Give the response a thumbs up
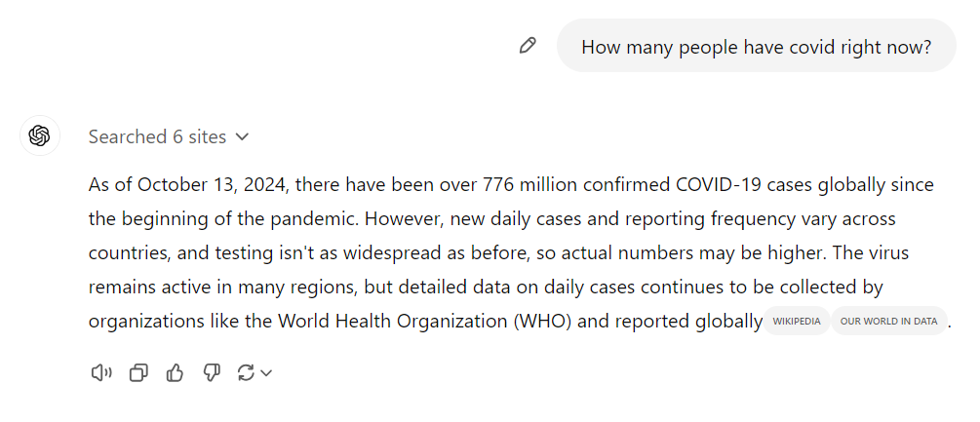 point(175,373)
